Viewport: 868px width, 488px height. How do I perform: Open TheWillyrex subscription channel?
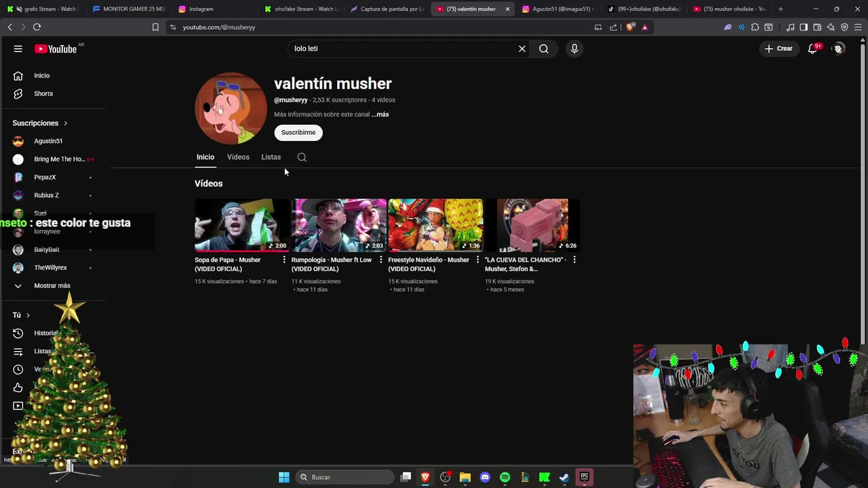pos(53,268)
